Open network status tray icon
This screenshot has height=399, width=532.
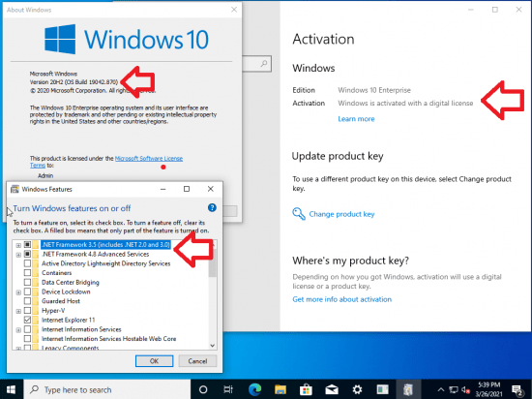(x=454, y=389)
